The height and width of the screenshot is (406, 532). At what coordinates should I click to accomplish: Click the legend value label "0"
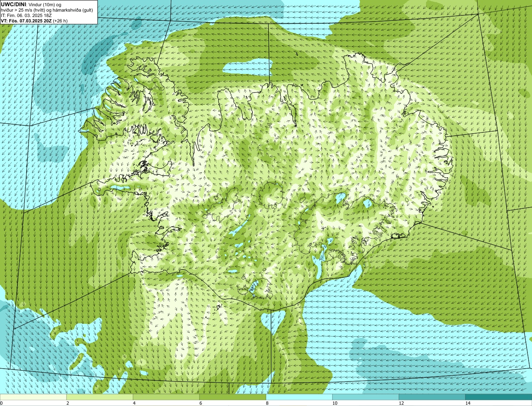click(x=1, y=403)
